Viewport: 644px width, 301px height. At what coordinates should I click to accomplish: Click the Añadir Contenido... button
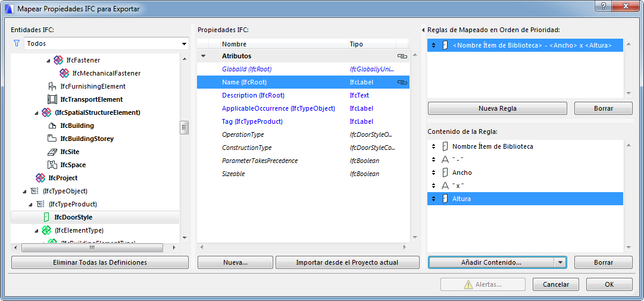491,262
